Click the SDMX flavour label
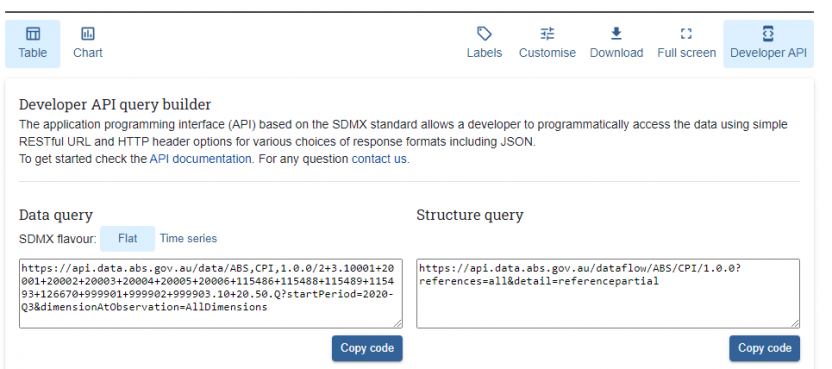 (x=58, y=239)
